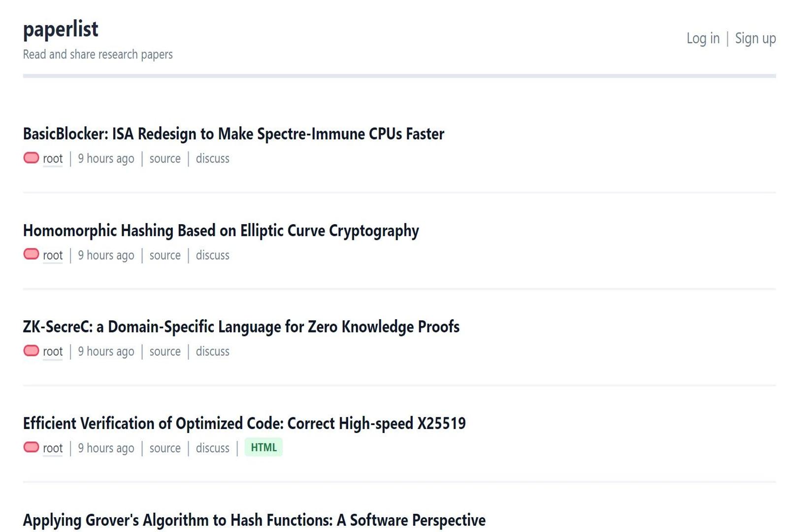This screenshot has height=532, width=788.
Task: Open discuss for Homomorphic Hashing paper
Action: coord(212,255)
